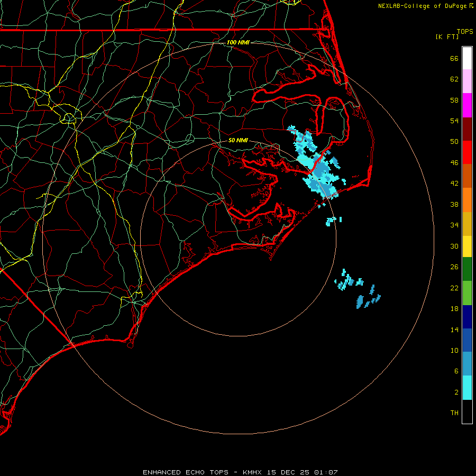Click the light green 22 kft swatch
The width and height of the screenshot is (476, 476).
point(467,293)
